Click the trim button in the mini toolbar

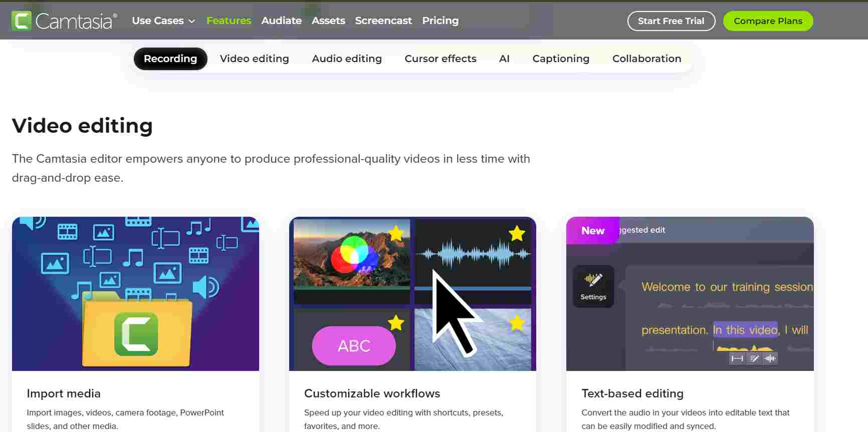[737, 358]
